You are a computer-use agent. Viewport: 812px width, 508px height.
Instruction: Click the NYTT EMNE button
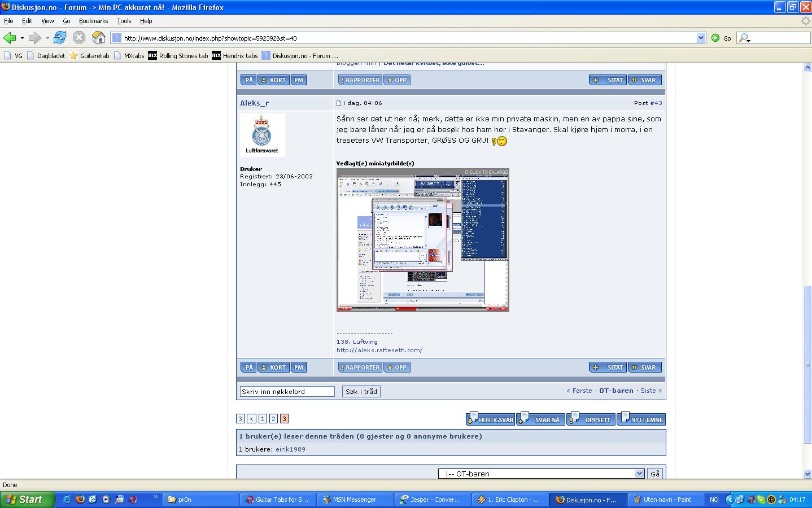[x=641, y=419]
